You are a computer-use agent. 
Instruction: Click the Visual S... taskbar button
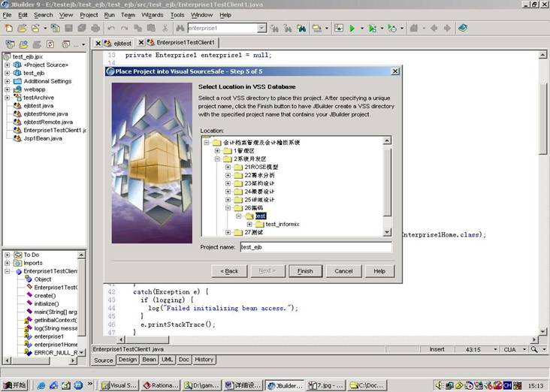119,385
